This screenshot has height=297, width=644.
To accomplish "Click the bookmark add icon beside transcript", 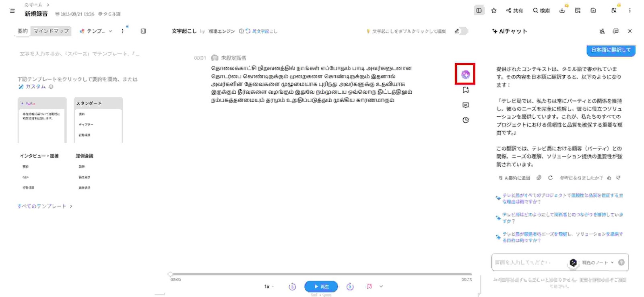I will (466, 90).
